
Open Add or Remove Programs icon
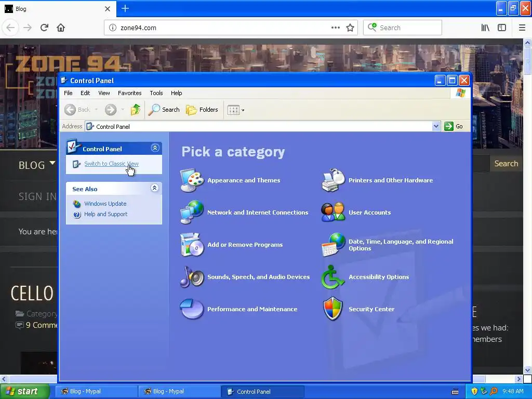pyautogui.click(x=192, y=245)
